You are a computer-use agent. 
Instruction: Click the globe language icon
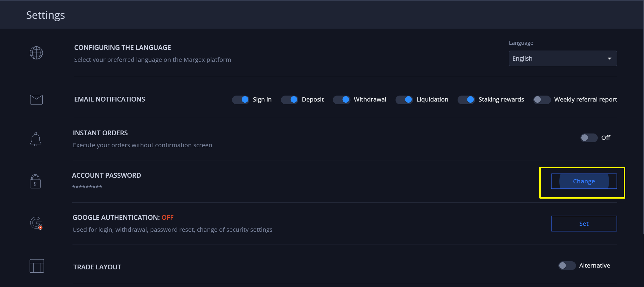coord(36,53)
